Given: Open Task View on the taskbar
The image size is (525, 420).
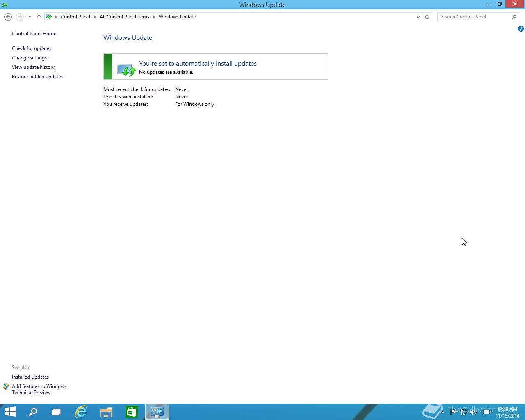Looking at the screenshot, I should coord(56,412).
